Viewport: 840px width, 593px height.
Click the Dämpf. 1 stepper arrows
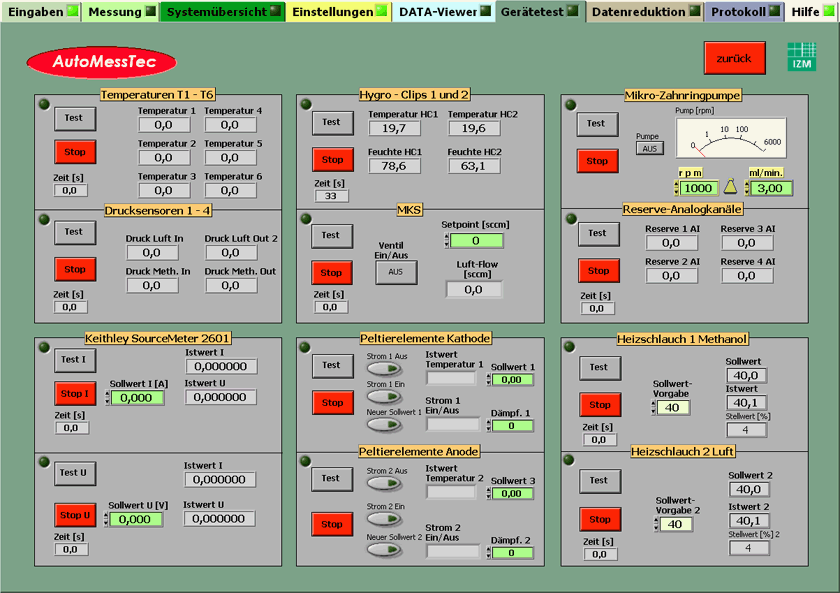point(489,426)
